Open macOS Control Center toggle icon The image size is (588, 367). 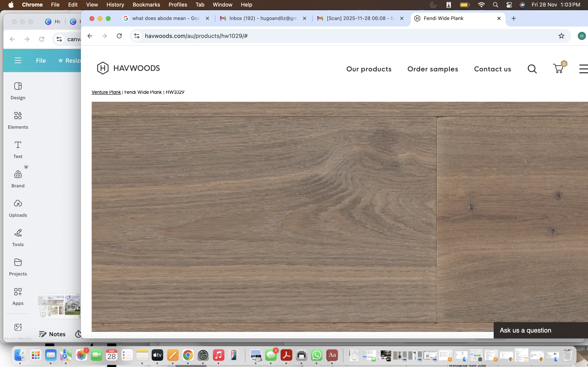pyautogui.click(x=509, y=5)
